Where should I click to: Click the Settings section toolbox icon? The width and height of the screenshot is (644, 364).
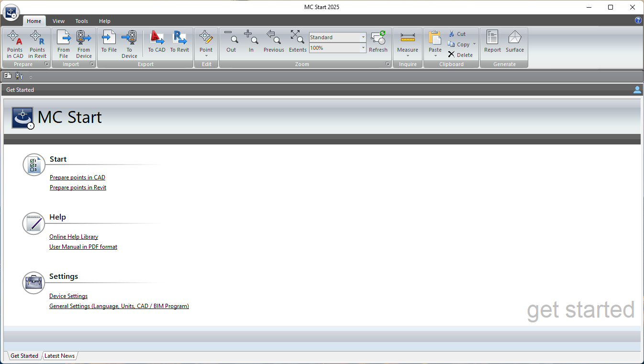point(34,283)
